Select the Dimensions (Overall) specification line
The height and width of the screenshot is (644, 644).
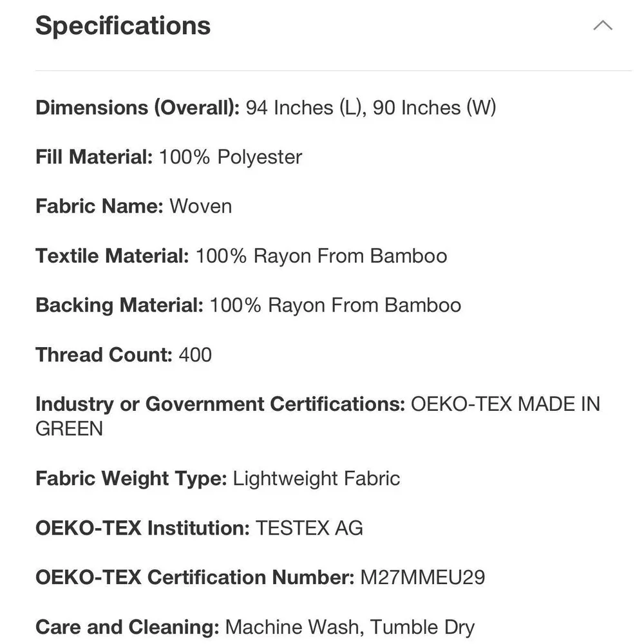click(x=266, y=108)
